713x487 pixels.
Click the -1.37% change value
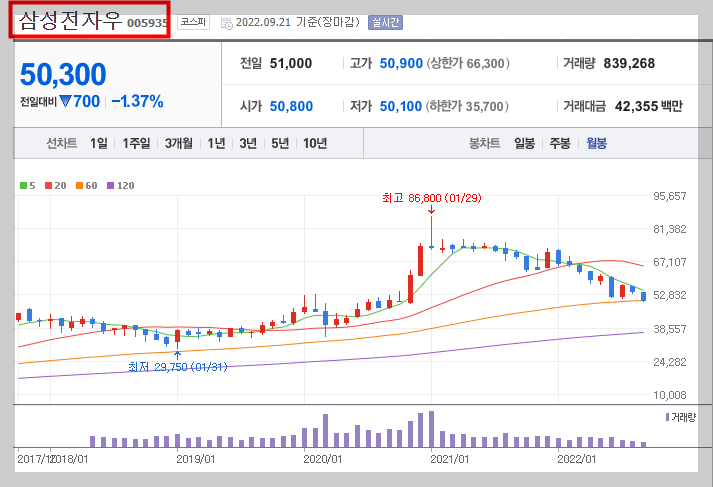137,101
